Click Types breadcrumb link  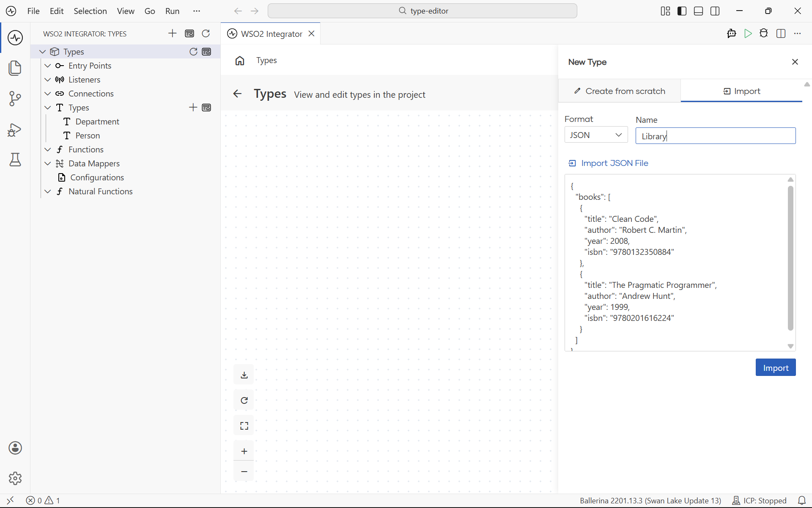click(266, 61)
